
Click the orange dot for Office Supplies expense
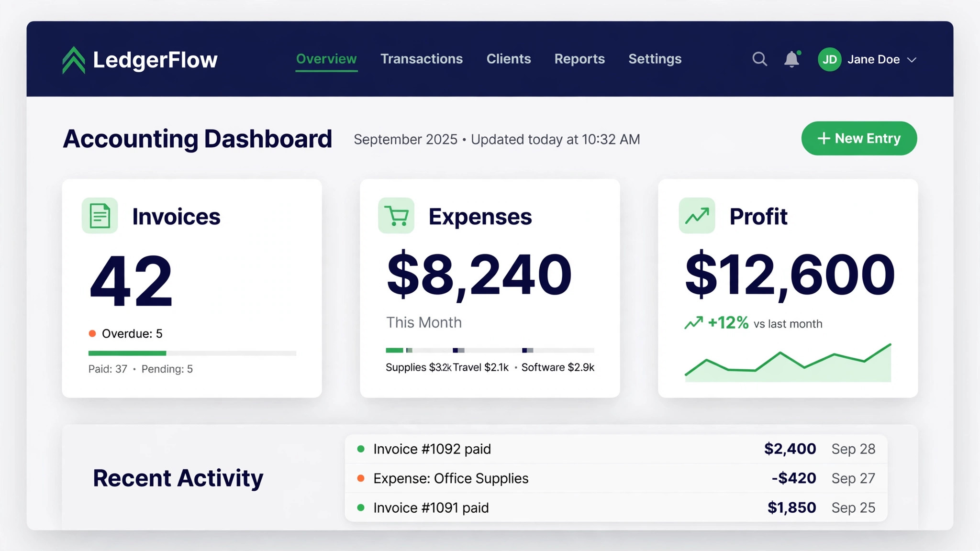(x=361, y=478)
